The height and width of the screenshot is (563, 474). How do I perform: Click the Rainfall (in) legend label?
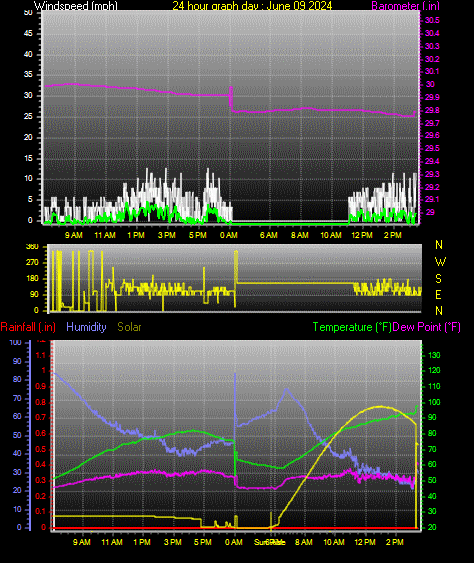(28, 327)
